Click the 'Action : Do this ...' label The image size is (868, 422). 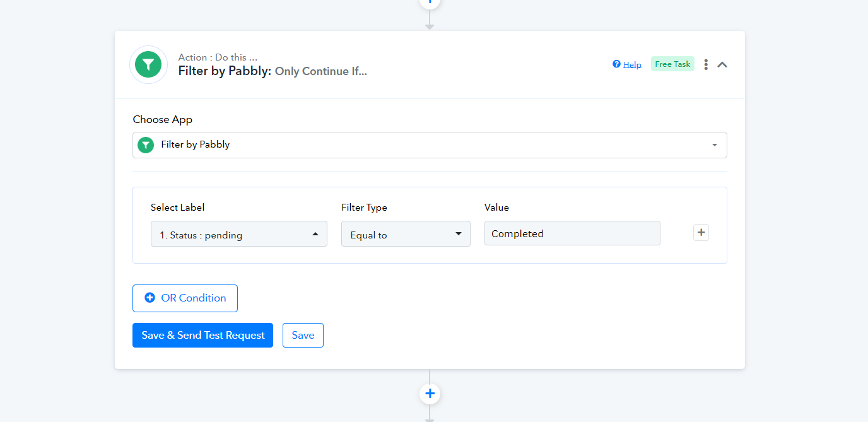(218, 57)
